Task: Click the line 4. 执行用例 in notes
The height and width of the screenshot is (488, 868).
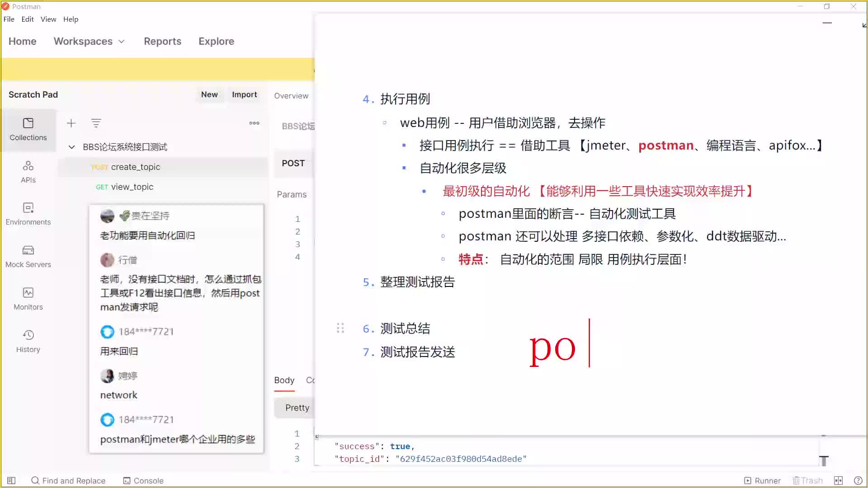Action: (396, 99)
